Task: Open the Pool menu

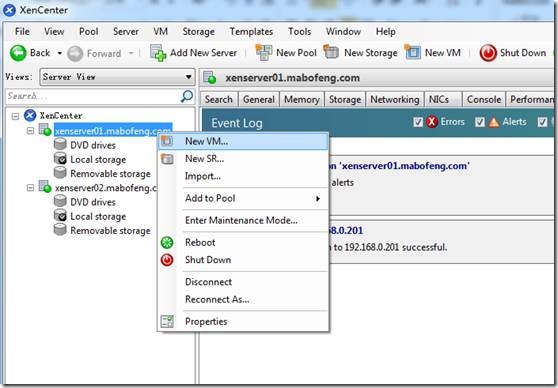Action: pyautogui.click(x=88, y=31)
